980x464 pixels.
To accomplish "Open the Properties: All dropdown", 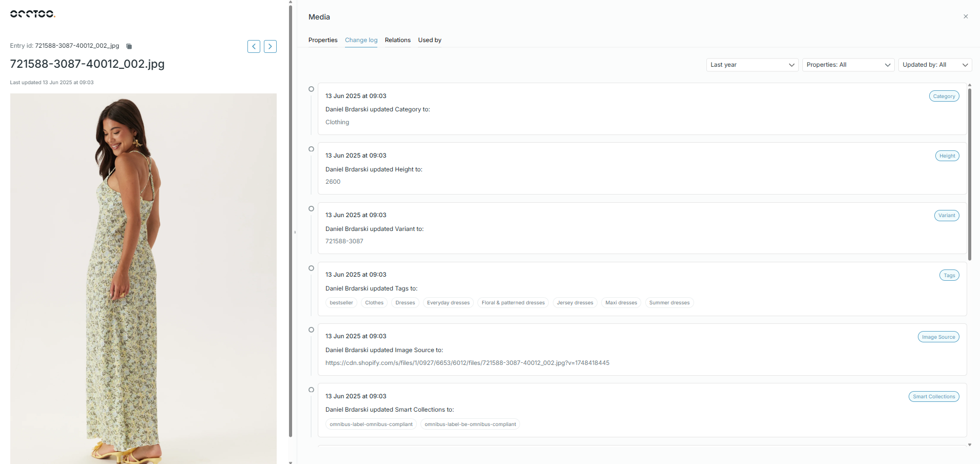I will tap(848, 65).
